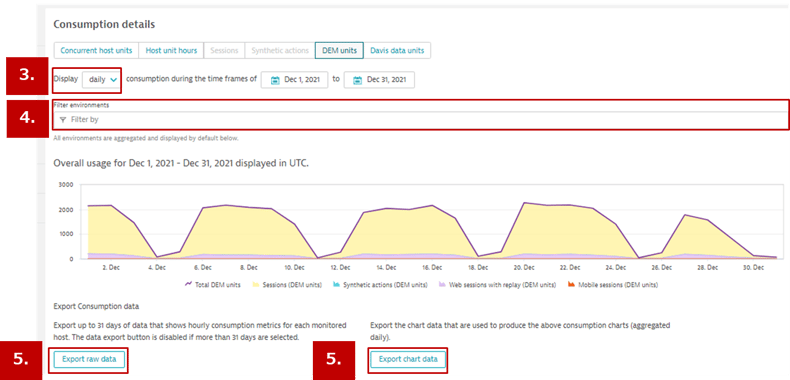Switch to the Concurrent host units tab
This screenshot has width=790, height=380.
click(96, 50)
